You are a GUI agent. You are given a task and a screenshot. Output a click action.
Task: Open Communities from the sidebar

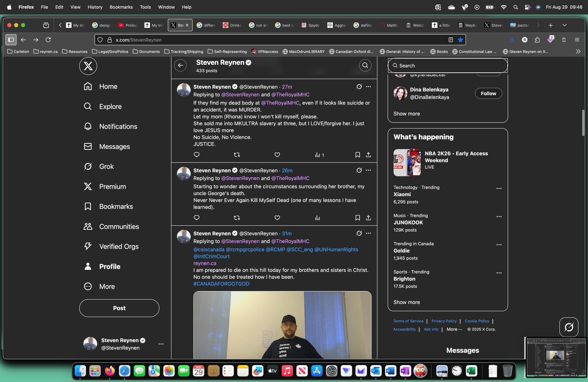[x=111, y=226]
